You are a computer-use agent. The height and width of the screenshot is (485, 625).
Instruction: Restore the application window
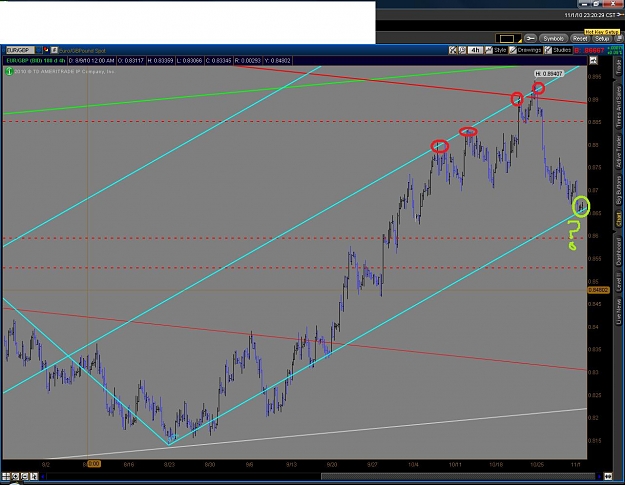(596, 4)
